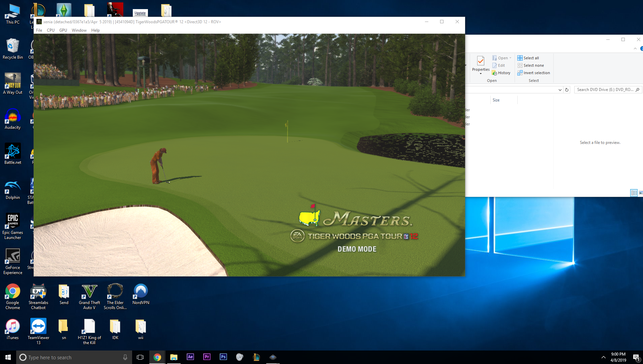The height and width of the screenshot is (364, 643).
Task: Click Select all in Explorer ribbon
Action: (x=528, y=58)
